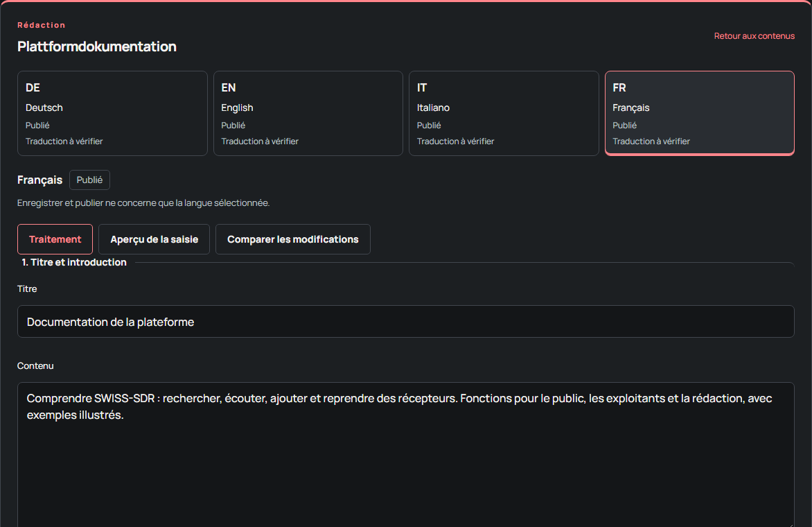812x527 pixels.
Task: Click 'Traduction à vérifier' in the Deutsch card
Action: click(64, 141)
